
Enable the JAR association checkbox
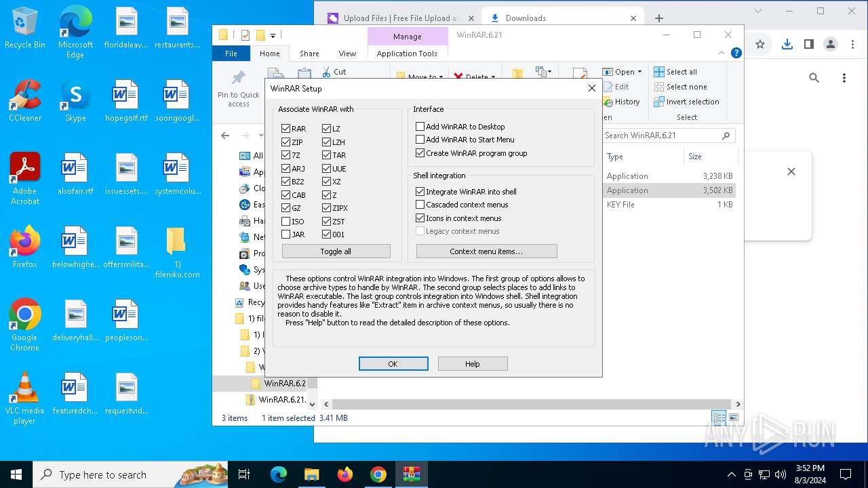285,235
